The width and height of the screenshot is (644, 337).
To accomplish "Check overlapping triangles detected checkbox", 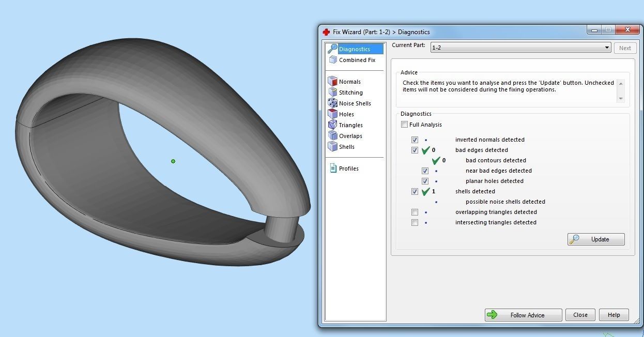I will (x=415, y=212).
